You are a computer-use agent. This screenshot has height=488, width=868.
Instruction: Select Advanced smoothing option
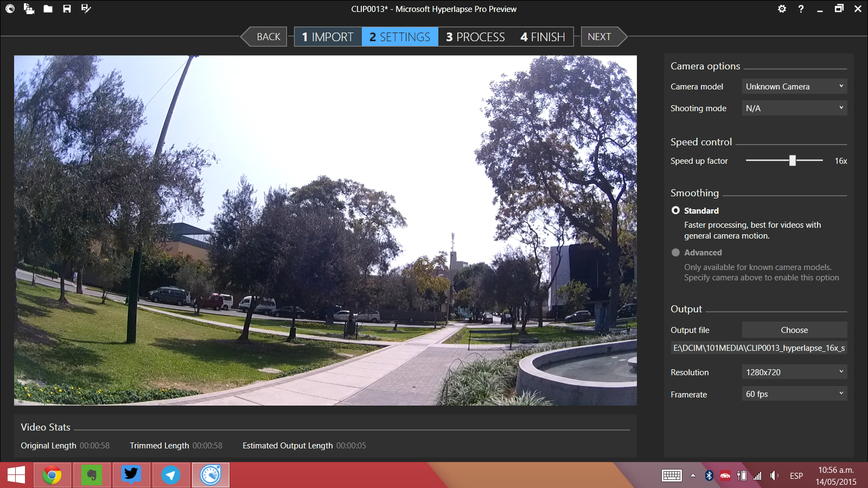coord(675,252)
